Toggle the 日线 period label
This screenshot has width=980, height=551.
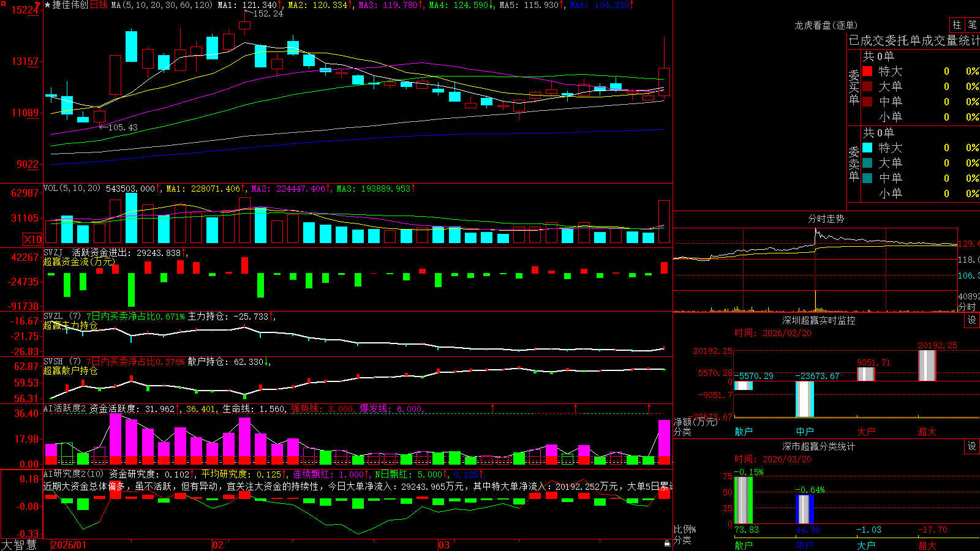coord(99,5)
